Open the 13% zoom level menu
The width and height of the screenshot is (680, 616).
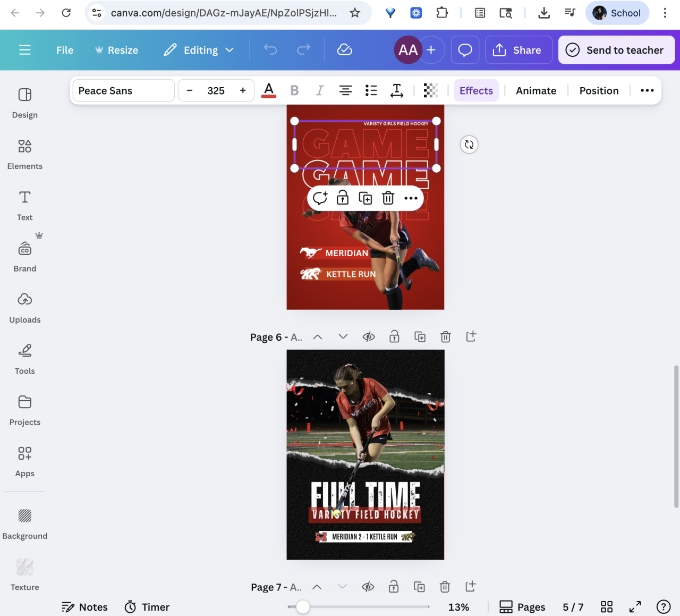point(458,607)
